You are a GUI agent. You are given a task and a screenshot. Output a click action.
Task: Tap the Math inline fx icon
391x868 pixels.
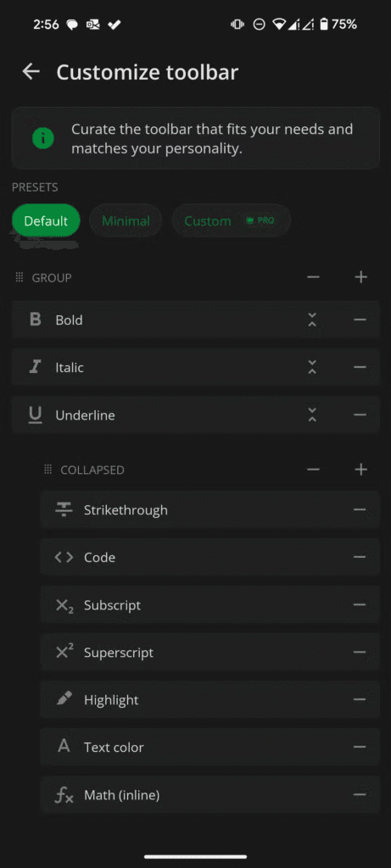[64, 795]
